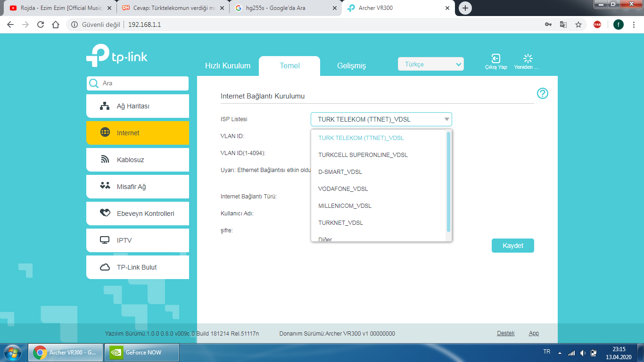
Task: Open the Misafir Ağ section
Action: coord(138,187)
